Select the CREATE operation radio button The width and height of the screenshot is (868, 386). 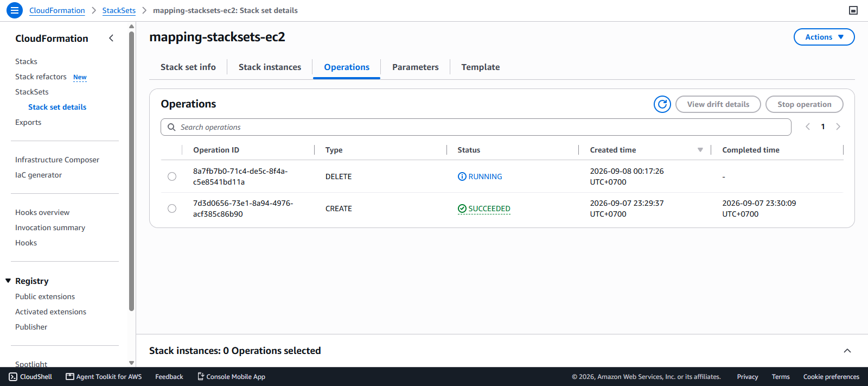[172, 208]
